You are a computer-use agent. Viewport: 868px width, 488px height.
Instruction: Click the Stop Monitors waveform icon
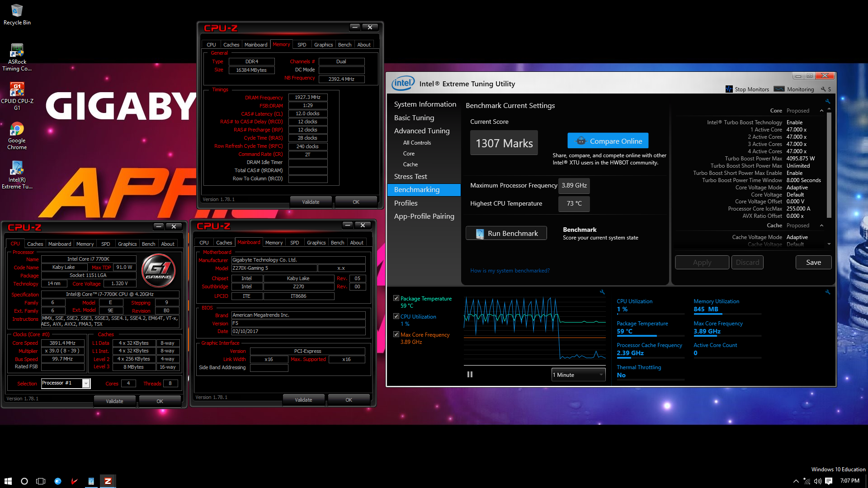click(x=729, y=89)
